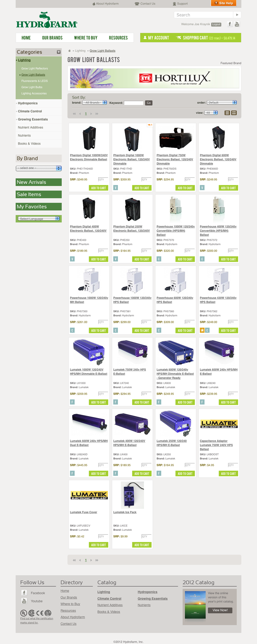Submit search using the arrow button
Screen dimensions: 257x644
237,15
